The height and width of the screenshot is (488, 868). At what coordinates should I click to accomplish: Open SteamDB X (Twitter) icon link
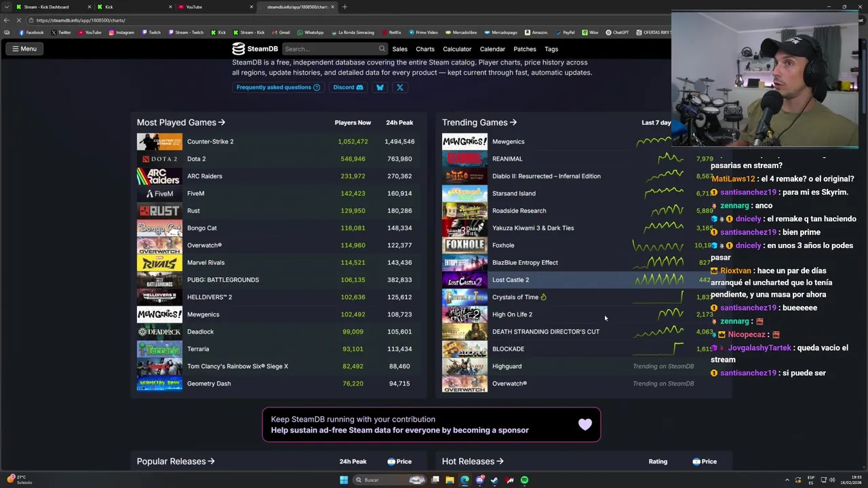[x=399, y=87]
